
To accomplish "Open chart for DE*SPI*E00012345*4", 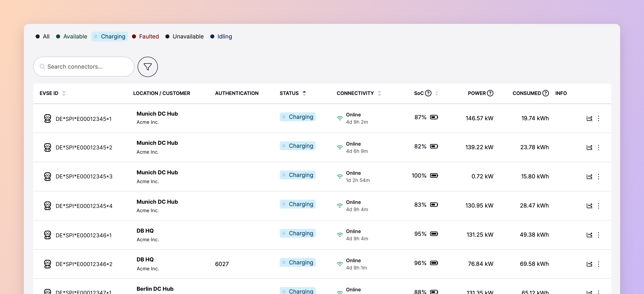I will tap(589, 206).
